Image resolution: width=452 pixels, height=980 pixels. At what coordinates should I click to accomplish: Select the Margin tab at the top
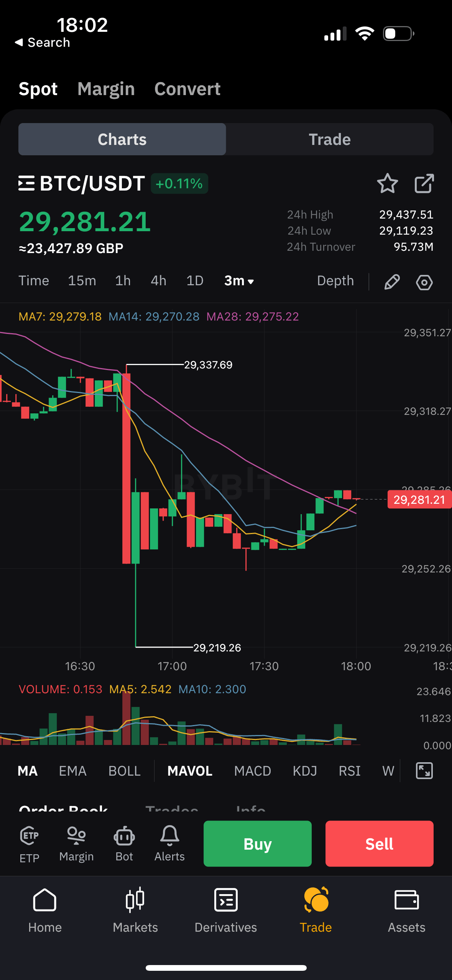(106, 89)
